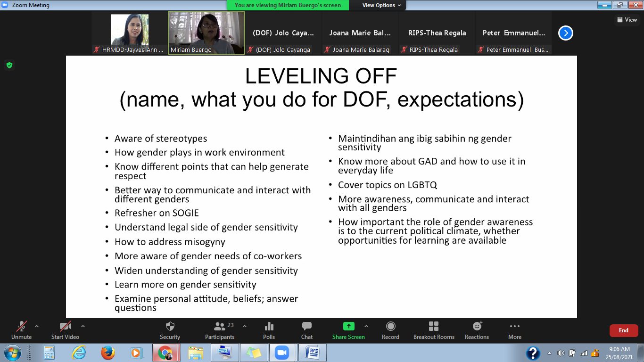Screen dimensions: 644x362
Task: Click the Unmute microphone icon
Action: pyautogui.click(x=21, y=326)
